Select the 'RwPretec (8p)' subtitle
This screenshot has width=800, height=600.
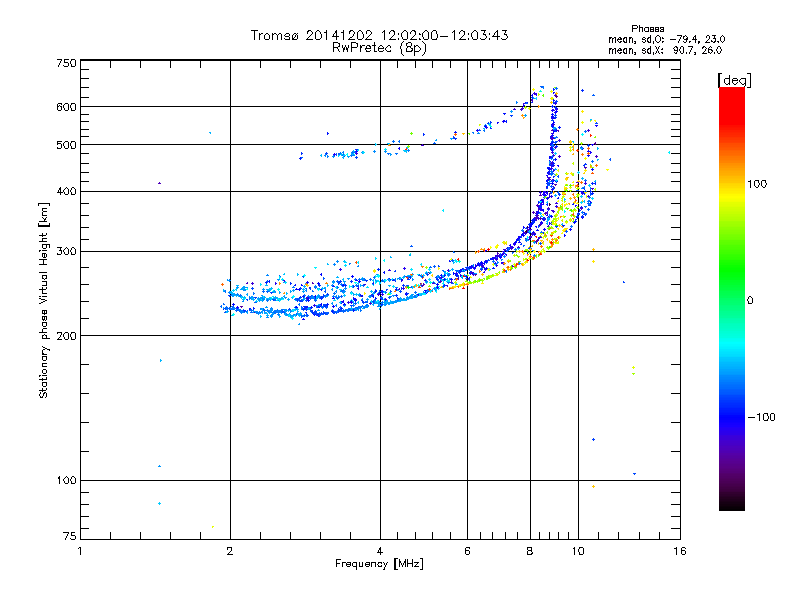coord(379,48)
